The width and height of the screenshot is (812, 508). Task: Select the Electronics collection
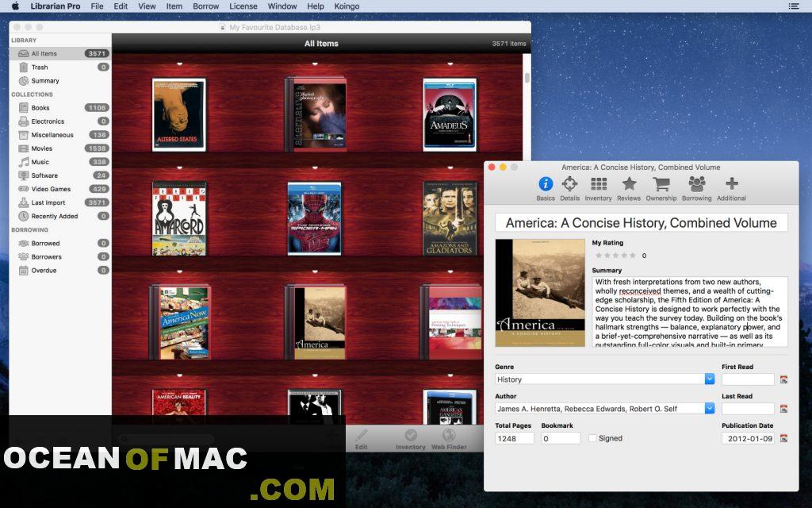60,121
